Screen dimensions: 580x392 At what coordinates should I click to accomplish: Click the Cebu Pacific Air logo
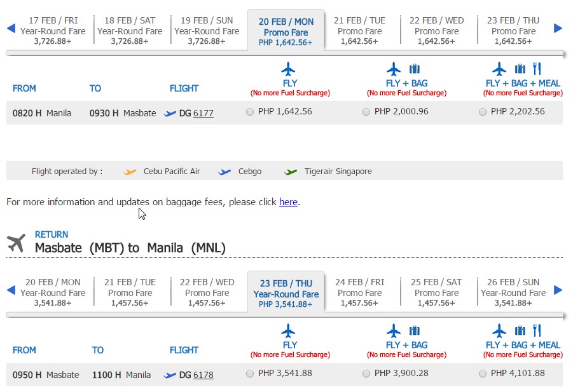[132, 171]
